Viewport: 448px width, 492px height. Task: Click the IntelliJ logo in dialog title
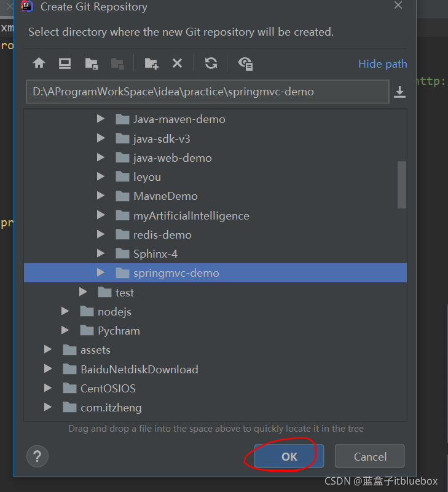pos(27,6)
